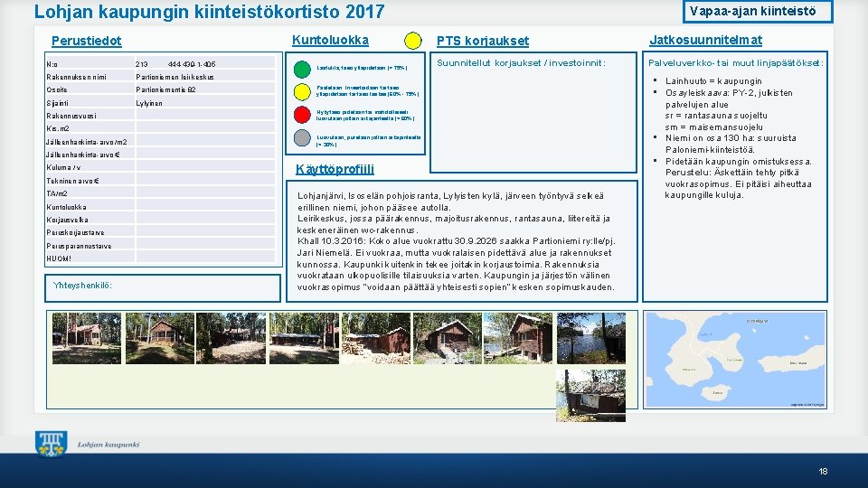Click the Vapaa-ajan kiinteistö label box

[x=758, y=11]
